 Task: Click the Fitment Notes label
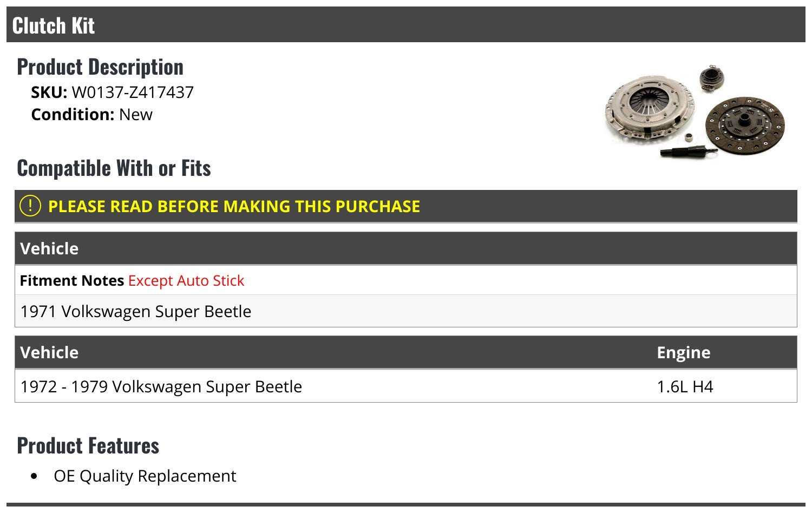72,281
